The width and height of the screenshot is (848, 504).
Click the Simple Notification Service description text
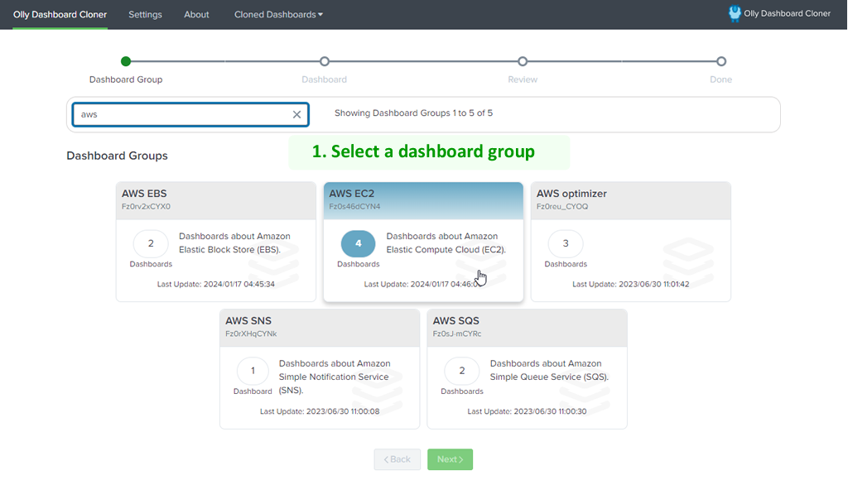[334, 377]
